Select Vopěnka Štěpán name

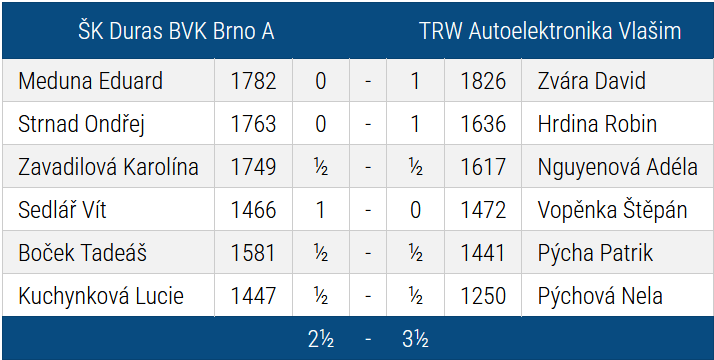(612, 209)
